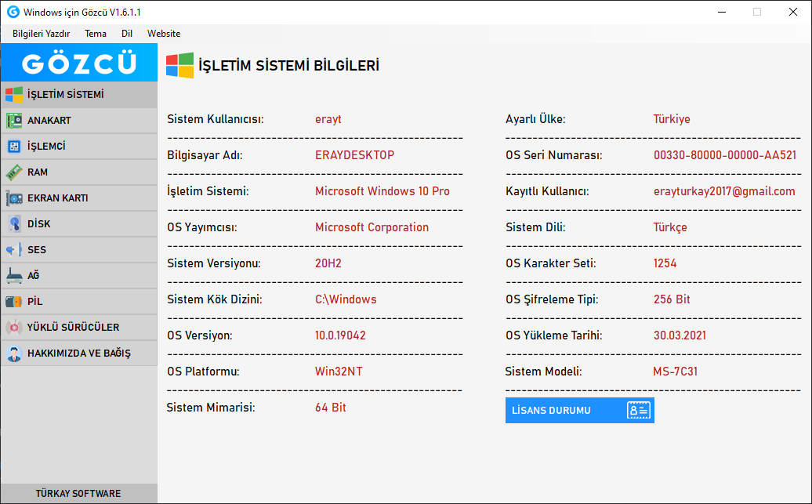Click the motherboard icon next to ANAKART

[14, 120]
